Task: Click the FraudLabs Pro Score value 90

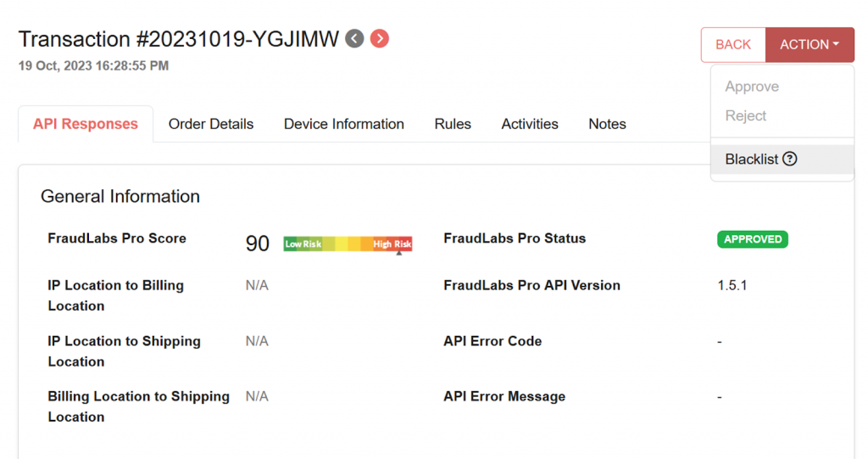Action: point(258,243)
